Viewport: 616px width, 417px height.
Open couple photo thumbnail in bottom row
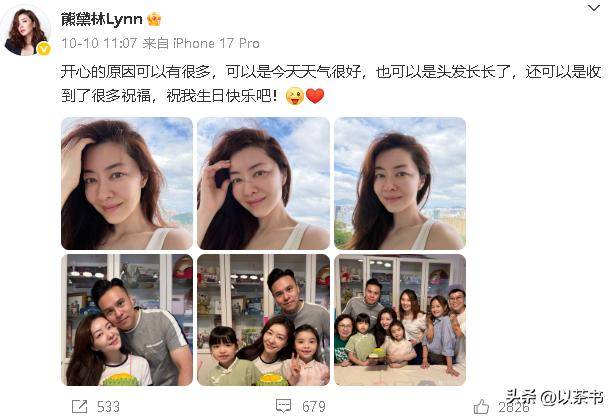[127, 320]
